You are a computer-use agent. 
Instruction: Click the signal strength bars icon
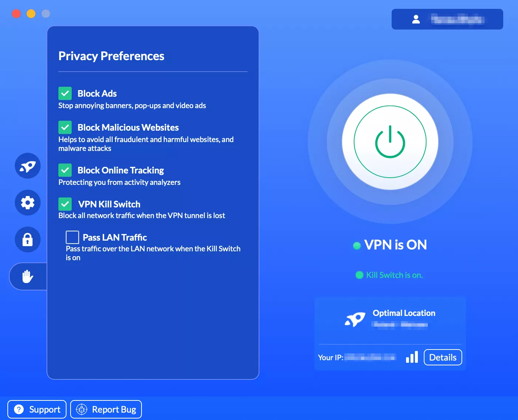pyautogui.click(x=412, y=357)
